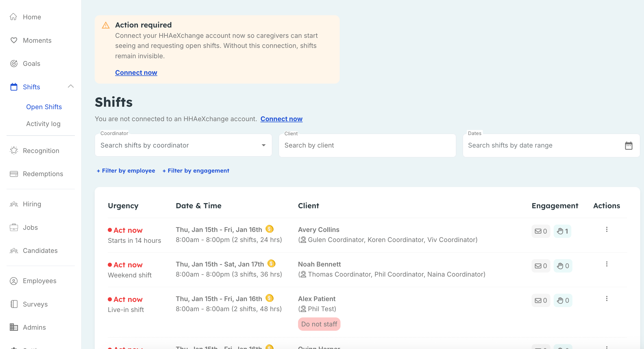The height and width of the screenshot is (349, 644).
Task: Click 'Live-in shift' label
Action: [126, 310]
